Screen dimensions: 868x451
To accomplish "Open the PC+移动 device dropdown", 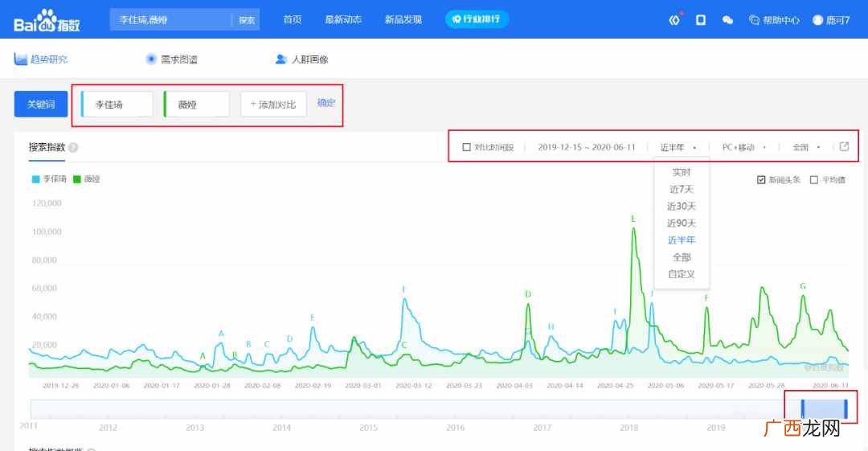I will [x=744, y=147].
